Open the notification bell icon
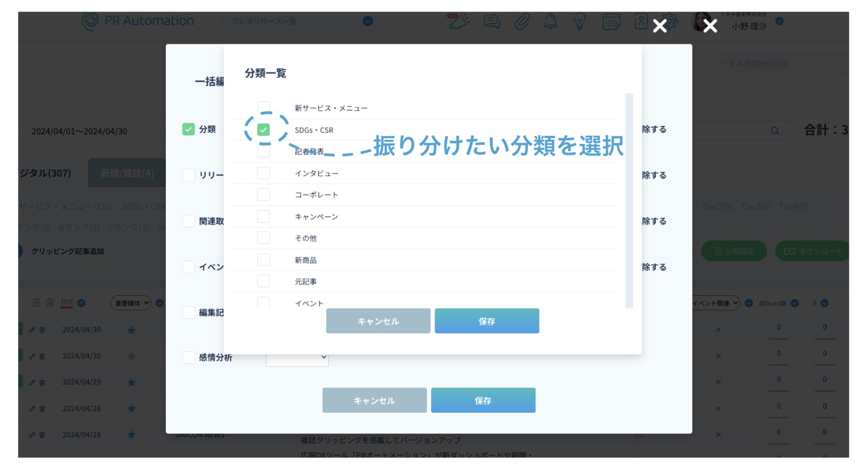Screen dimensions: 868x472 point(551,22)
